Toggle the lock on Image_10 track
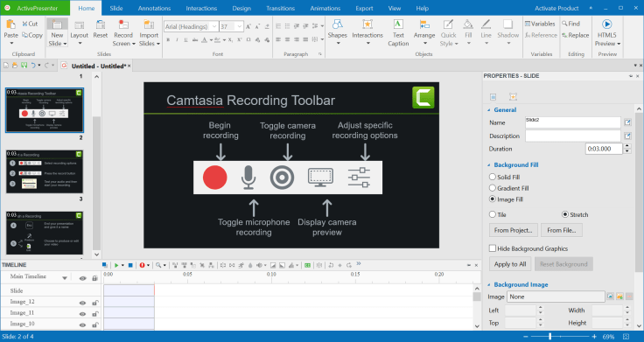This screenshot has height=342, width=644. [x=94, y=325]
